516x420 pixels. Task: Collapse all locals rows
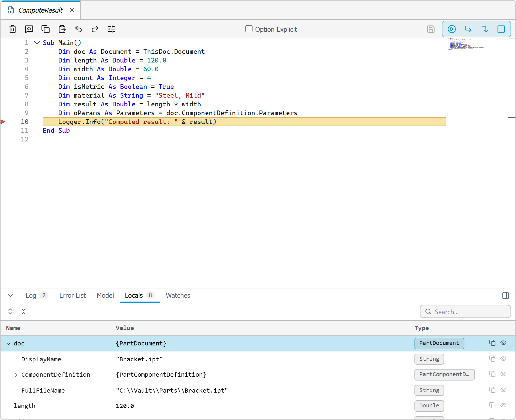(24, 311)
